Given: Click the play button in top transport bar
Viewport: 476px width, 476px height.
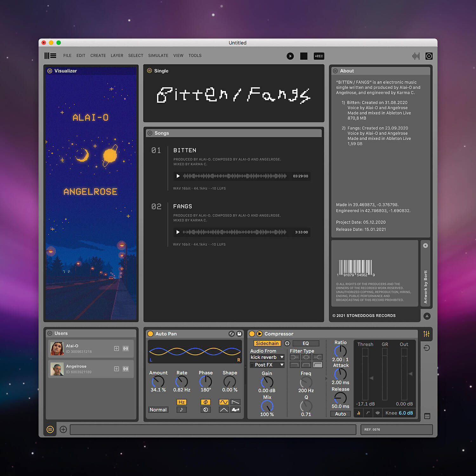Looking at the screenshot, I should (290, 56).
